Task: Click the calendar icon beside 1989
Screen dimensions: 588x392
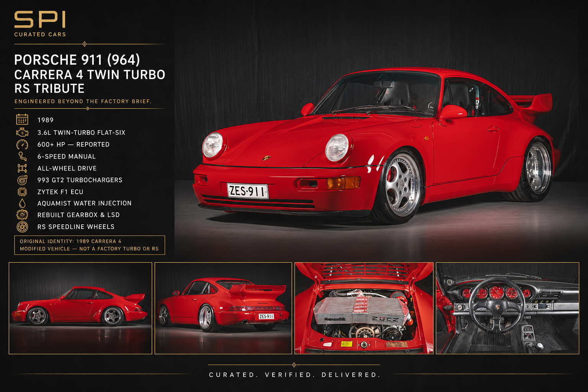Action: click(22, 119)
